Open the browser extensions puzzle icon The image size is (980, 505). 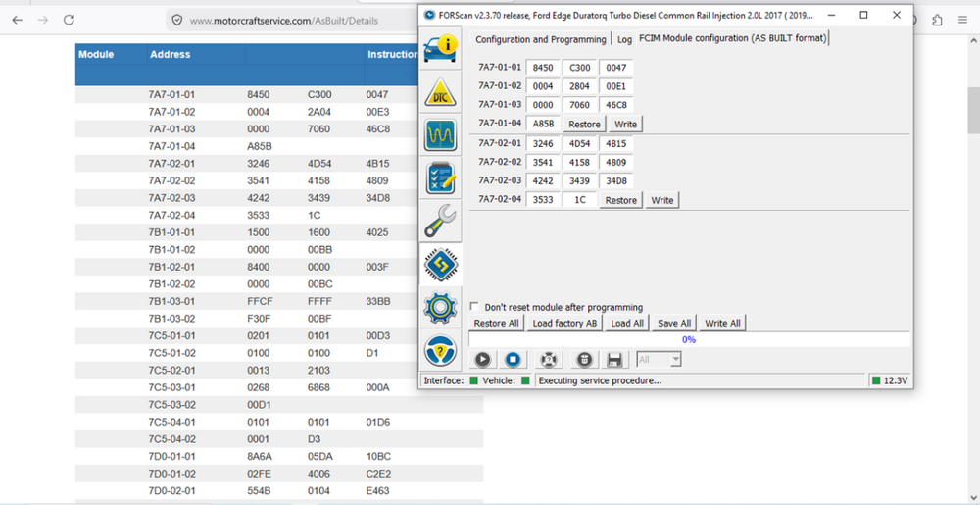click(937, 20)
